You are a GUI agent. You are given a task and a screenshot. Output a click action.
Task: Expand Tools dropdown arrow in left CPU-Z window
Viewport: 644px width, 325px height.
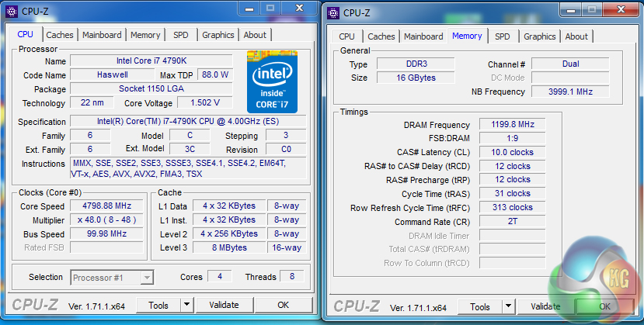pyautogui.click(x=186, y=306)
